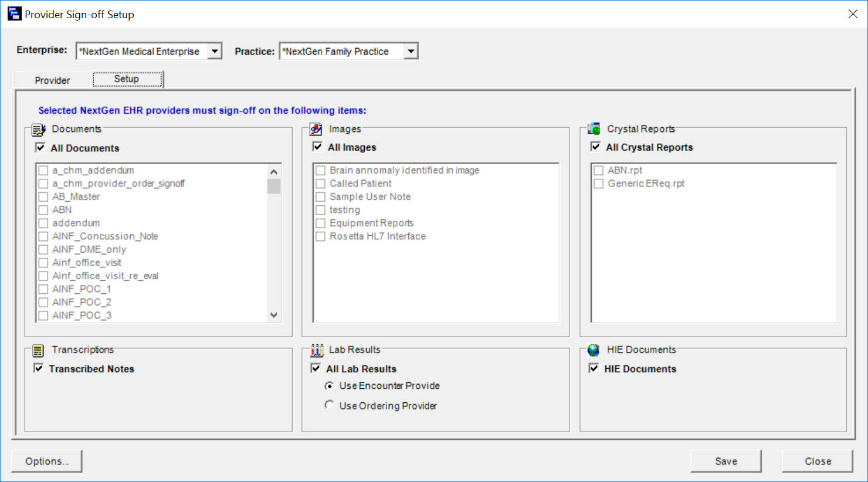This screenshot has height=482, width=868.
Task: Open the Options dialog button
Action: [x=47, y=461]
